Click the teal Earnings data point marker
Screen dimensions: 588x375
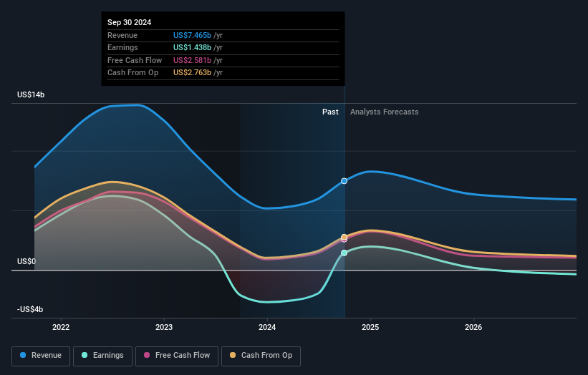point(344,253)
